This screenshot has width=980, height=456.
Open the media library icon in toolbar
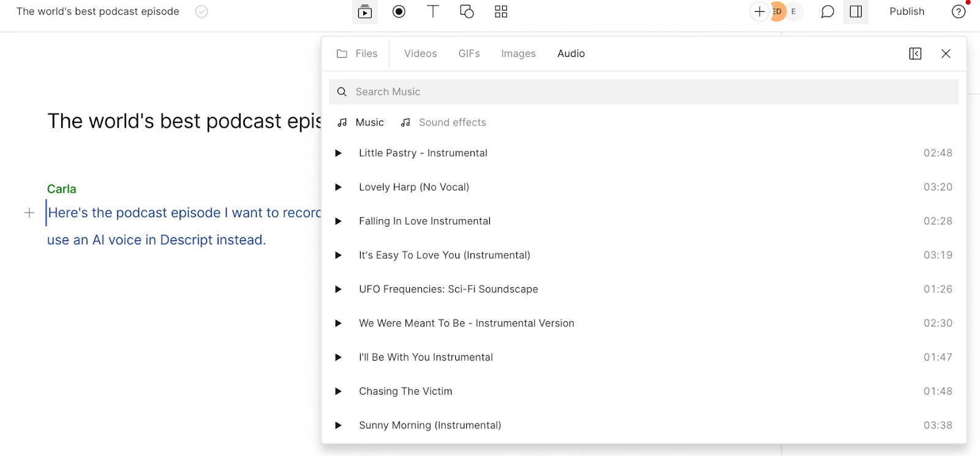tap(365, 12)
